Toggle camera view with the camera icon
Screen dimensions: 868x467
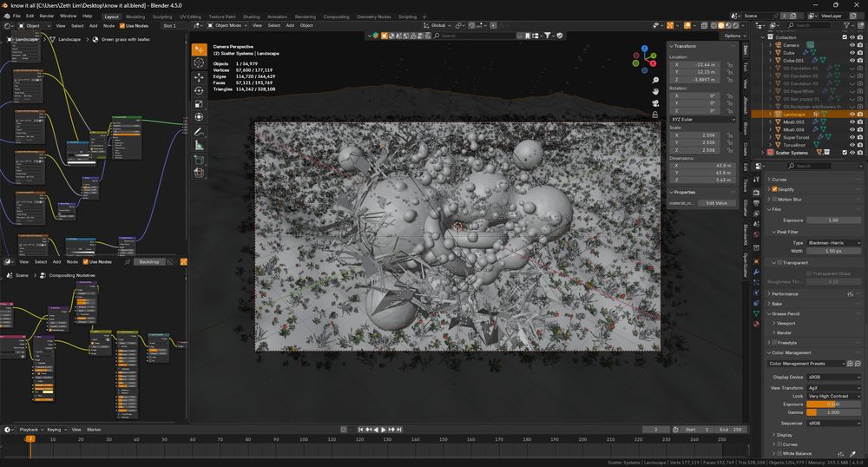(655, 103)
